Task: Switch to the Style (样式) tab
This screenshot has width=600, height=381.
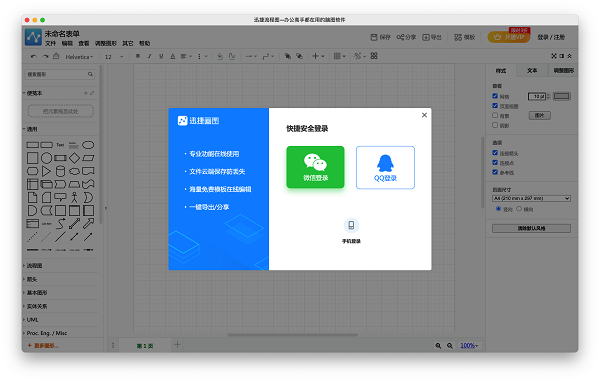Action: point(501,71)
